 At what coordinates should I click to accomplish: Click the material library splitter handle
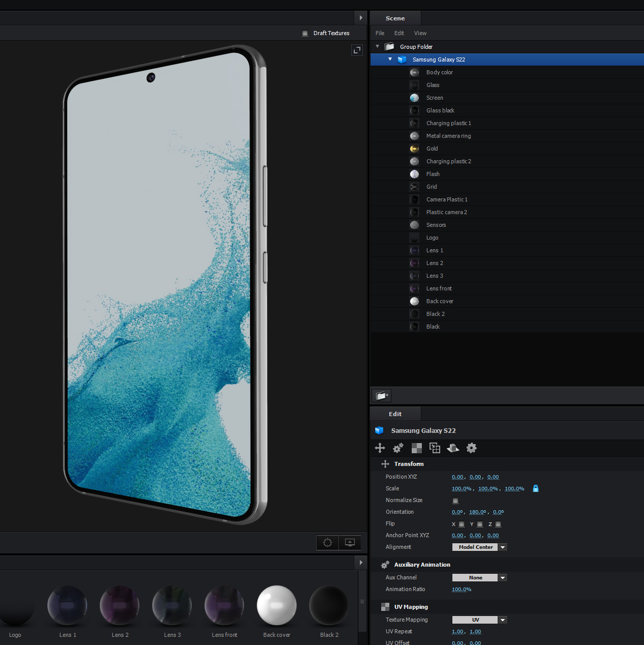362,602
